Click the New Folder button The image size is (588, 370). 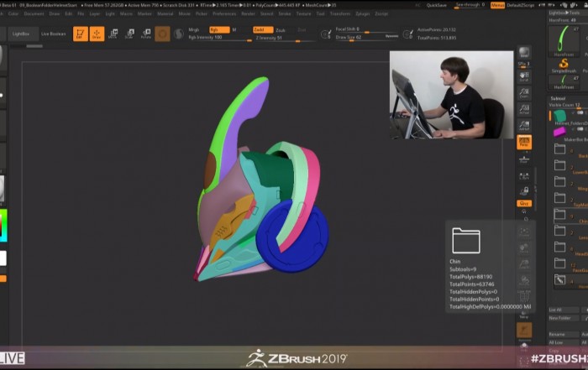[x=560, y=318]
